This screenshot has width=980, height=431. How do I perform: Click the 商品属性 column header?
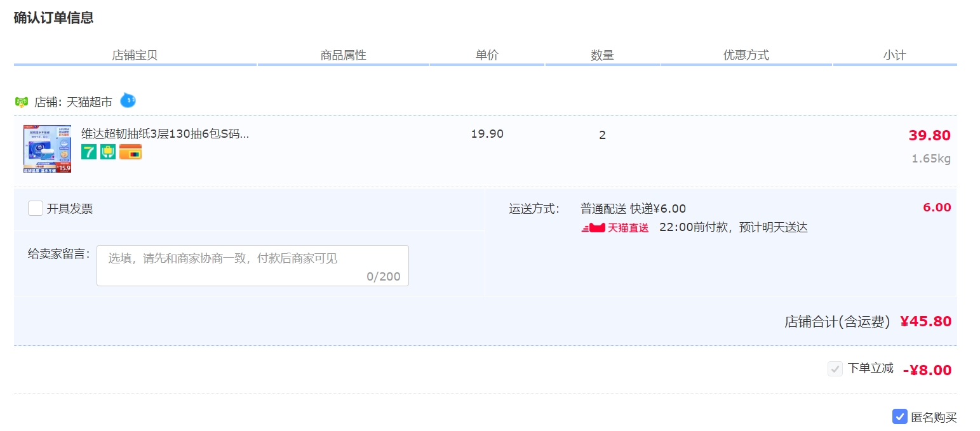[343, 55]
